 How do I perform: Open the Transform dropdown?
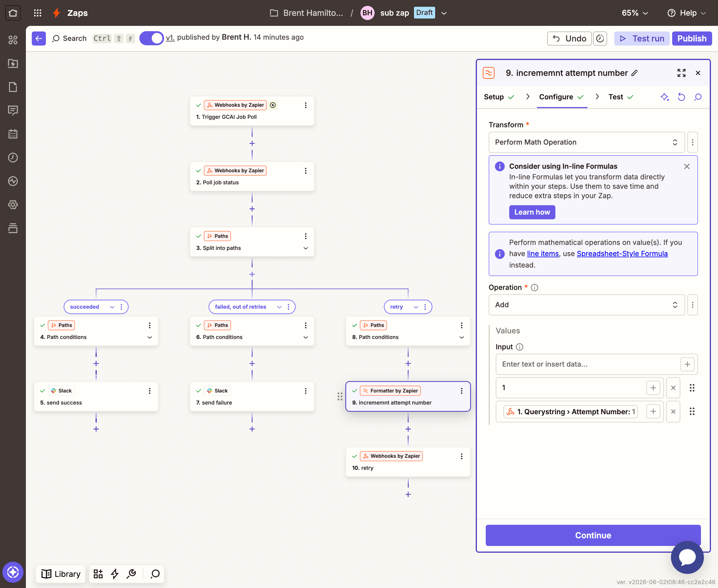point(586,142)
